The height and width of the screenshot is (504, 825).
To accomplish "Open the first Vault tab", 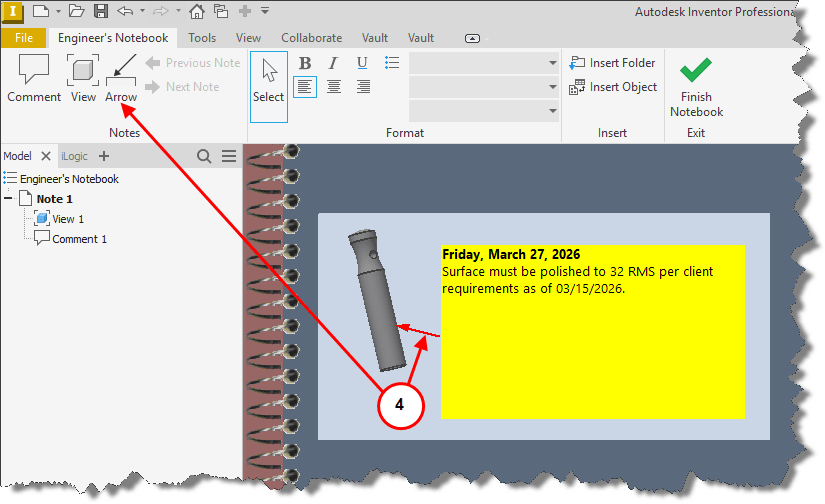I will 375,38.
